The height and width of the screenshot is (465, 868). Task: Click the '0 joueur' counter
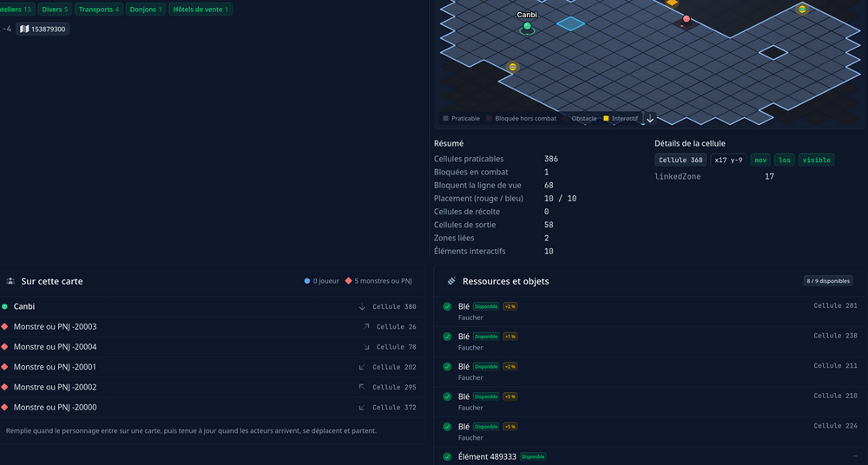tap(322, 281)
